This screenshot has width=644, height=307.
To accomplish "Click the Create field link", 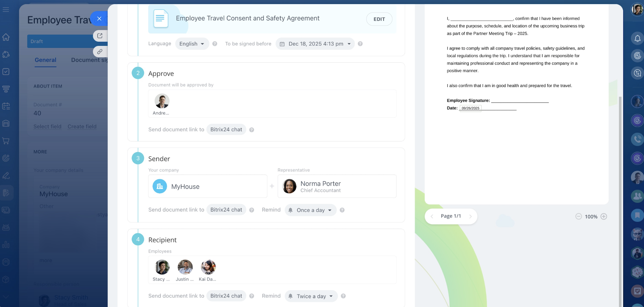I will click(x=82, y=126).
